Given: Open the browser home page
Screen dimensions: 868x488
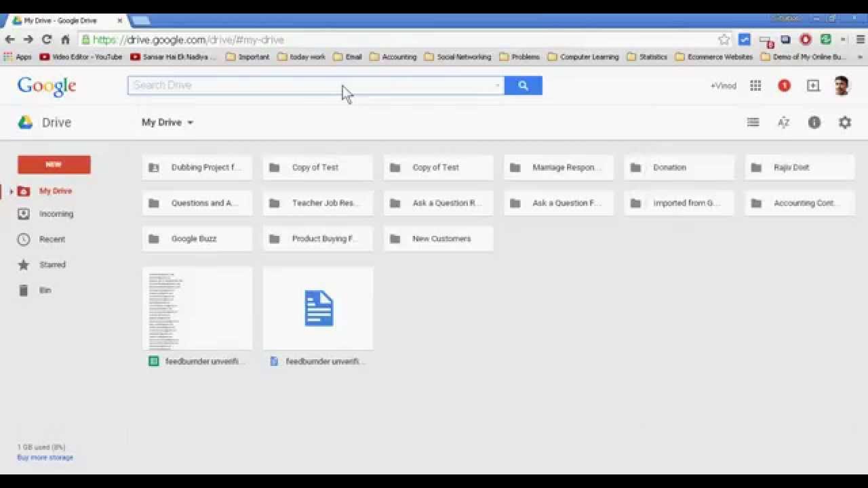Looking at the screenshot, I should point(65,39).
